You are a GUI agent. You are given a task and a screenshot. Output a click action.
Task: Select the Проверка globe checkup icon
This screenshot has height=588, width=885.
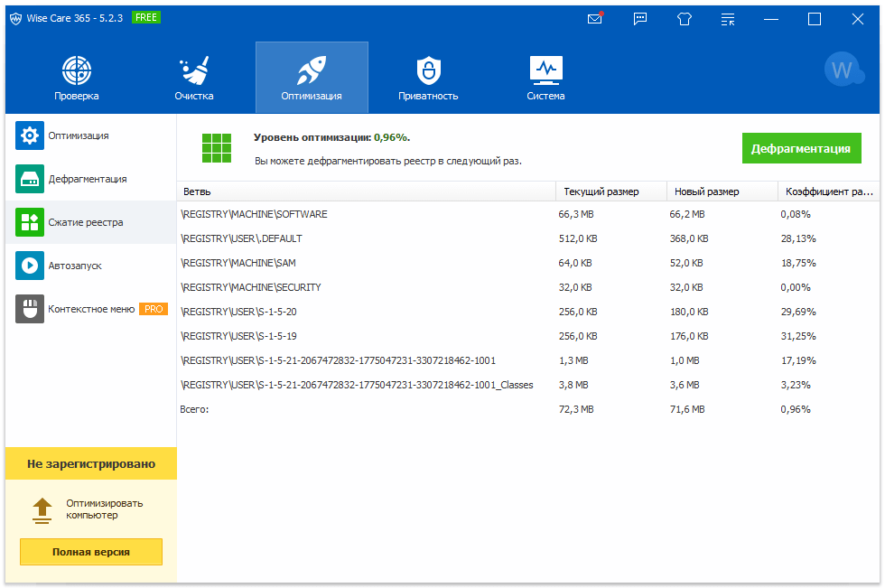point(76,65)
